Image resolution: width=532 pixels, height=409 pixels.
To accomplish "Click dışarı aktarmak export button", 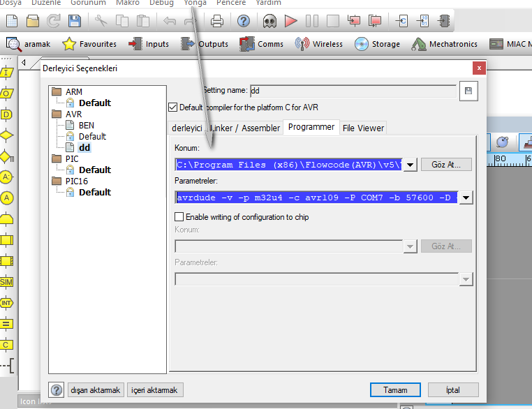I will coord(96,390).
